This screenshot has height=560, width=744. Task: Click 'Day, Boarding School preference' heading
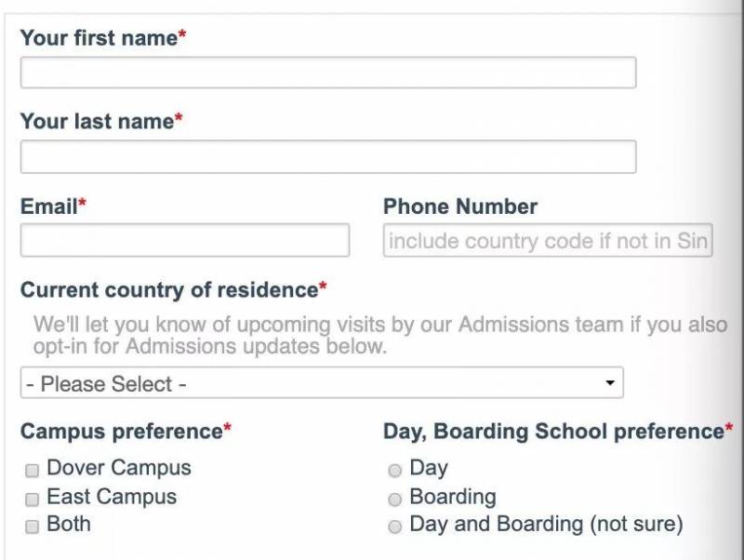tap(553, 432)
